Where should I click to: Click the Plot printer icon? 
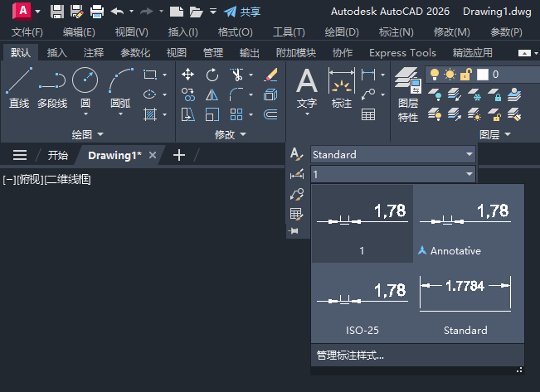point(97,12)
